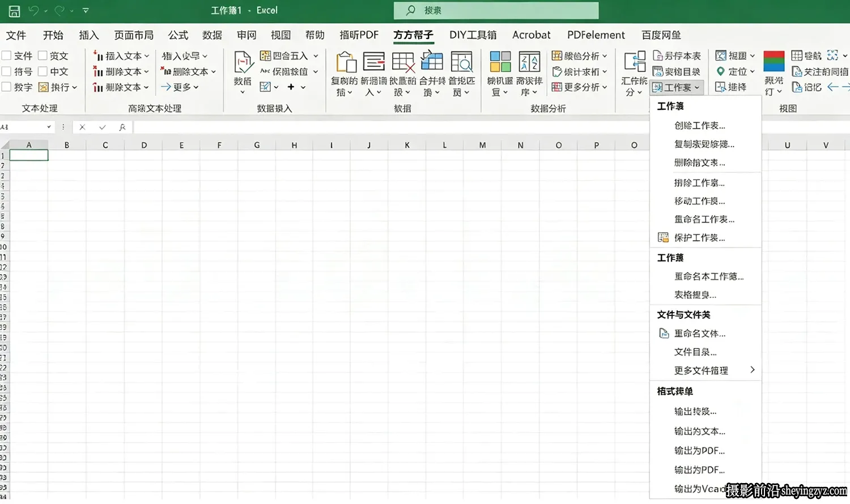The height and width of the screenshot is (504, 850).
Task: Click the Redo arrow in the quick access toolbar
Action: pos(59,11)
